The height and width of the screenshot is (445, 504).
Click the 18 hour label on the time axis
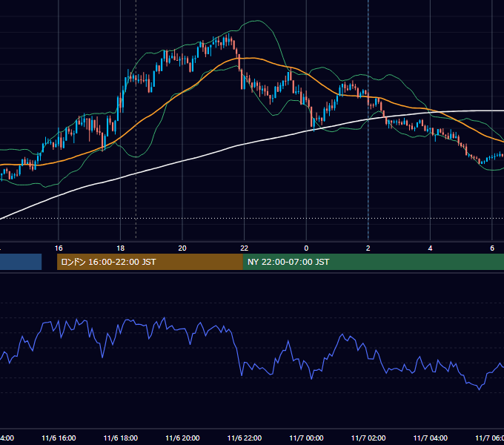point(121,248)
